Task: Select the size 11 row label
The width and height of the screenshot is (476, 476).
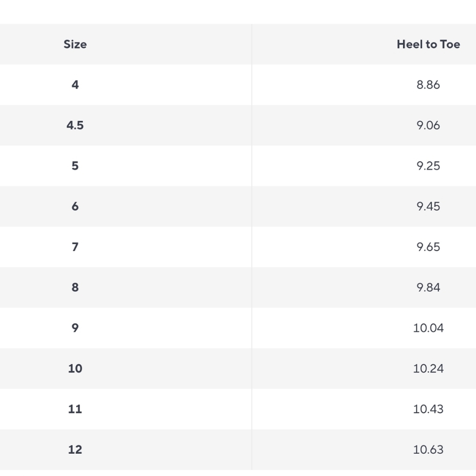Action: click(x=75, y=409)
